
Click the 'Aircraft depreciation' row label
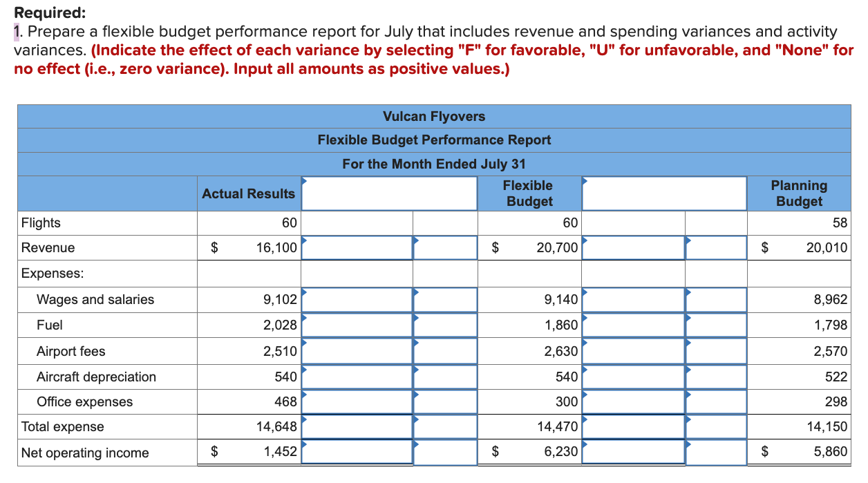[x=96, y=377]
